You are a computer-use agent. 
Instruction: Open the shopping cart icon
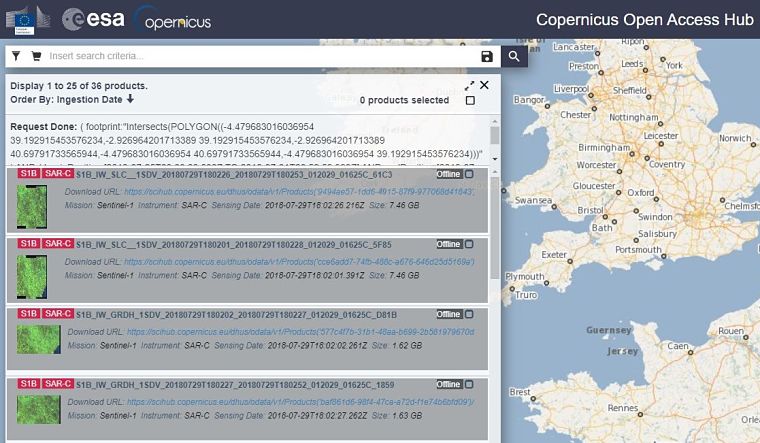(36, 56)
